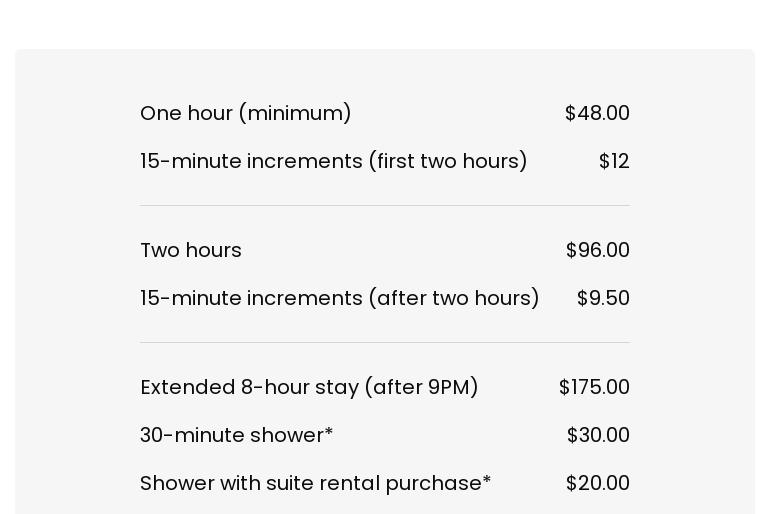Click the $12 increment price

pos(614,161)
